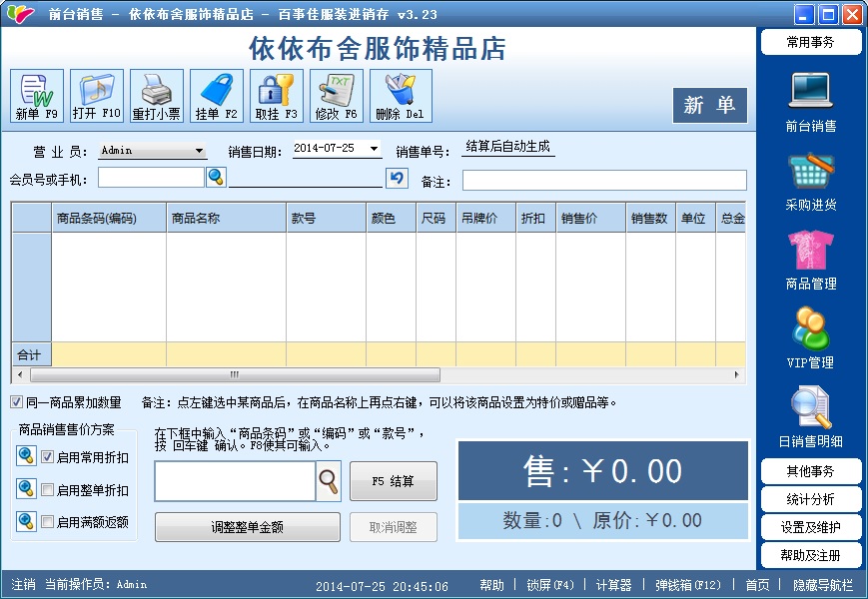
Task: Click the 商品条码(编码) column header
Action: [109, 218]
